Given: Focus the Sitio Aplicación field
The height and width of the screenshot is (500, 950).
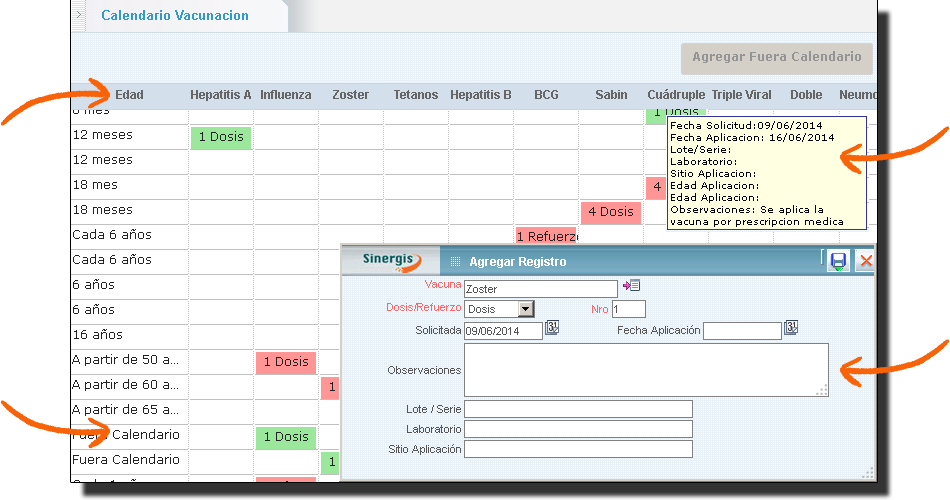Looking at the screenshot, I should coord(578,449).
